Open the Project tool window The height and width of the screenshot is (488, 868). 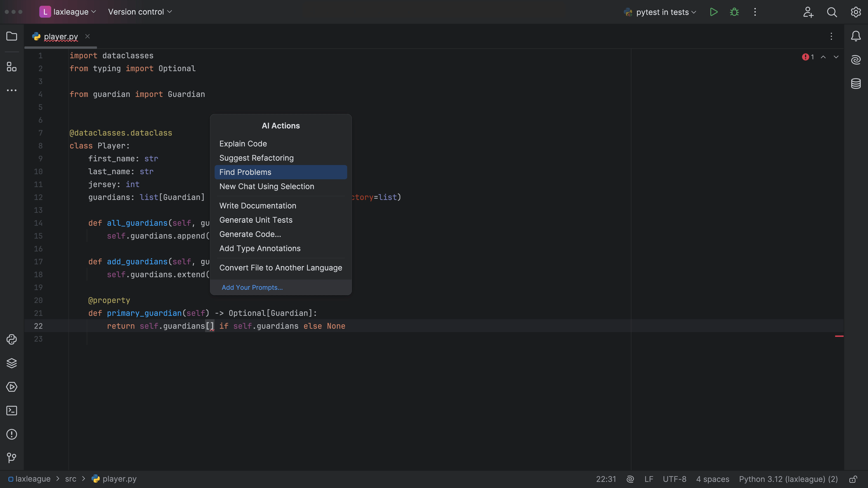pyautogui.click(x=12, y=36)
